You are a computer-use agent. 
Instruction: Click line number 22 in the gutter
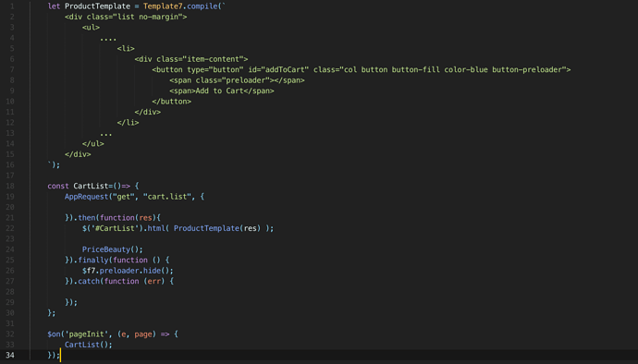[10, 228]
